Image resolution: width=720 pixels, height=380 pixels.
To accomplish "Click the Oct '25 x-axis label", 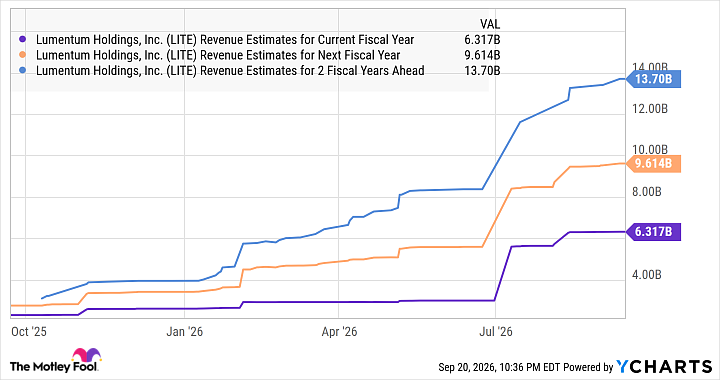I will [28, 332].
